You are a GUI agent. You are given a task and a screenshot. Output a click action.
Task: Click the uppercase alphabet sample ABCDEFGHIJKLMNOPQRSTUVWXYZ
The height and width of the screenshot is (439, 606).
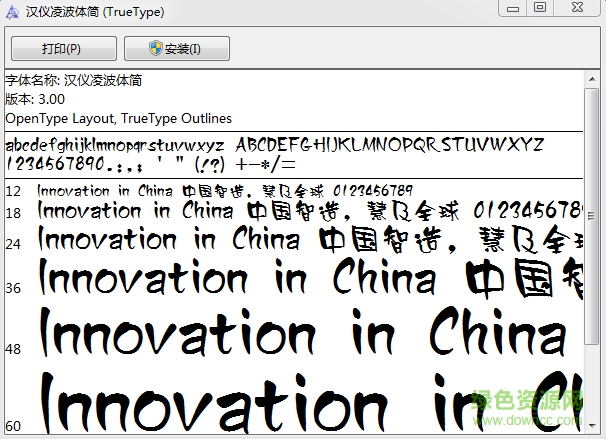tap(390, 145)
